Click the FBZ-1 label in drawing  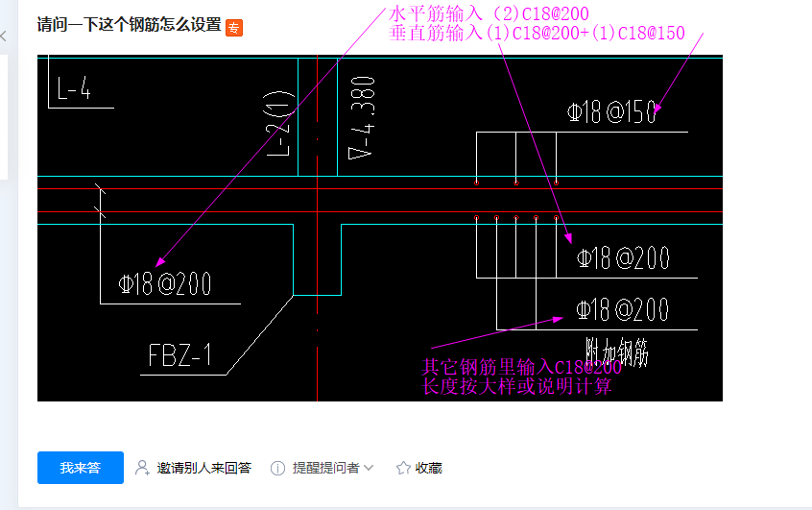(179, 355)
